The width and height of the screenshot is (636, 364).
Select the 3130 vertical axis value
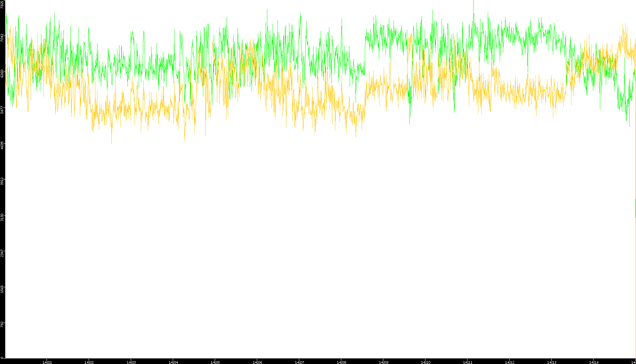tap(2, 217)
